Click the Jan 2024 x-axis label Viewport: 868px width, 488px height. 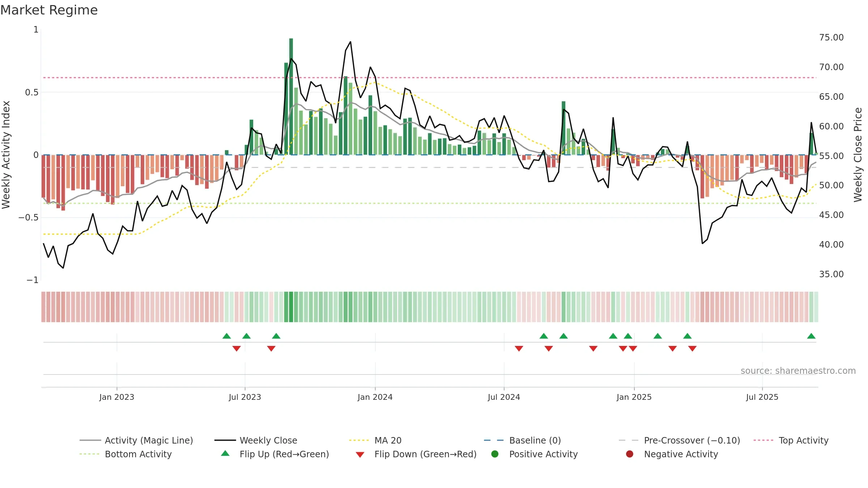point(375,397)
